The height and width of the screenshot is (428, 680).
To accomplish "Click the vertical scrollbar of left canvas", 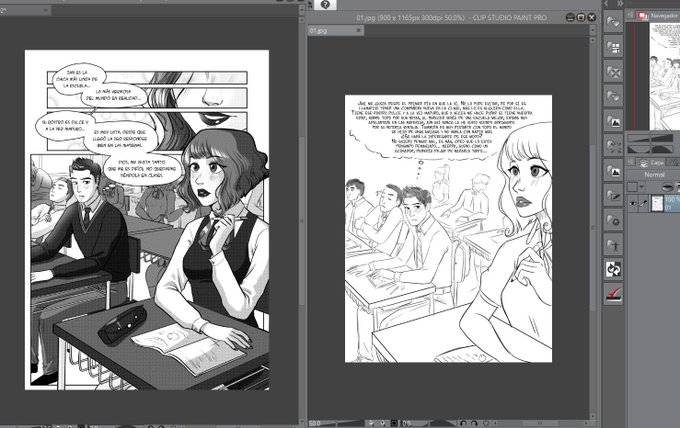I will click(x=301, y=219).
